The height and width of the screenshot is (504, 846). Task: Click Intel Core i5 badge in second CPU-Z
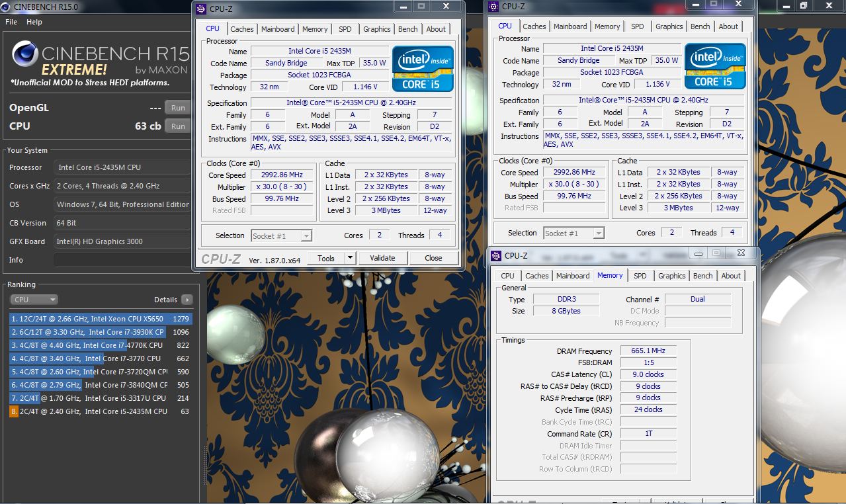(715, 65)
